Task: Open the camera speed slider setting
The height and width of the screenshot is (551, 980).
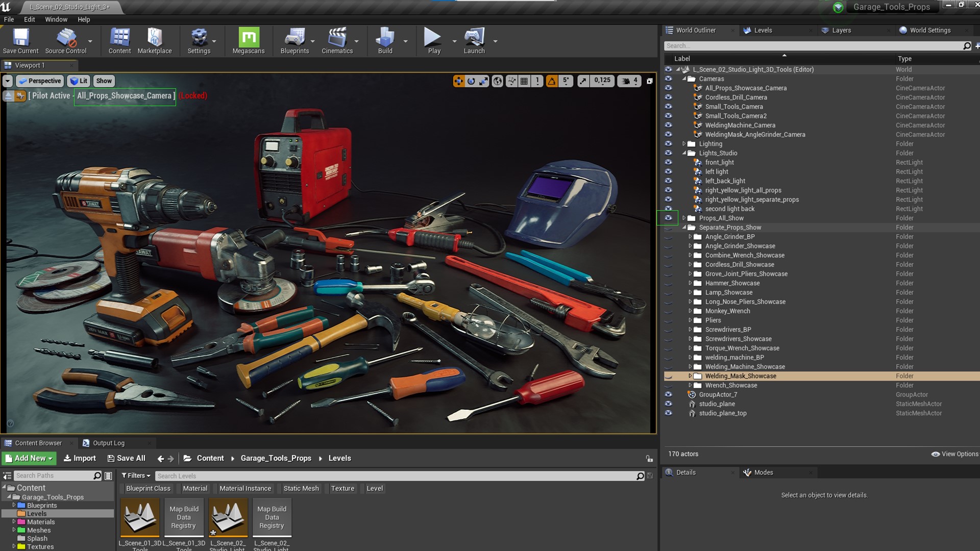Action: (630, 81)
